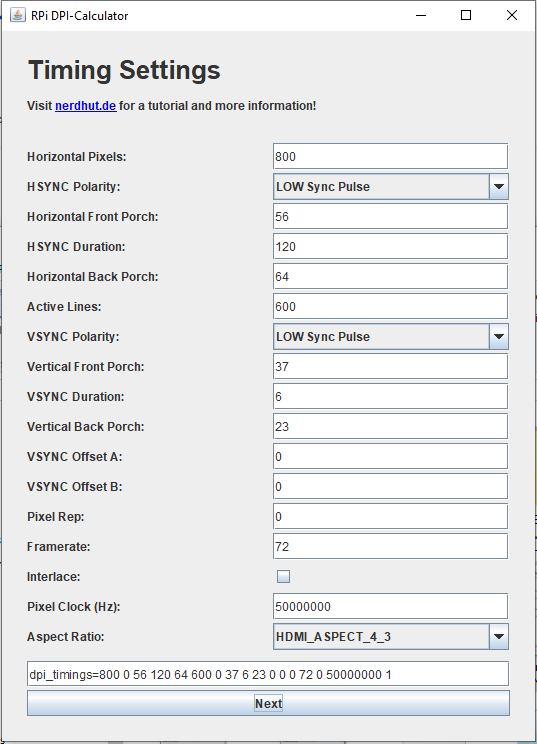
Task: Focus the Pixel Clock (Hz) field
Action: [390, 606]
